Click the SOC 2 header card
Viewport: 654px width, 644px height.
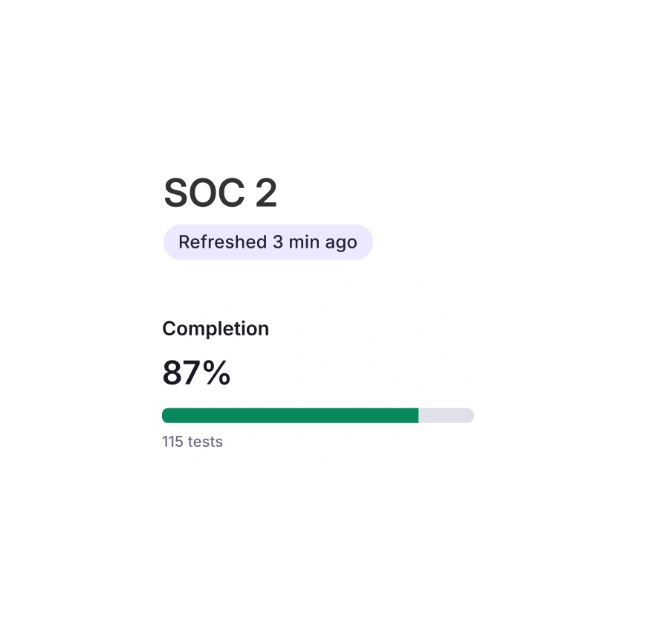click(327, 216)
